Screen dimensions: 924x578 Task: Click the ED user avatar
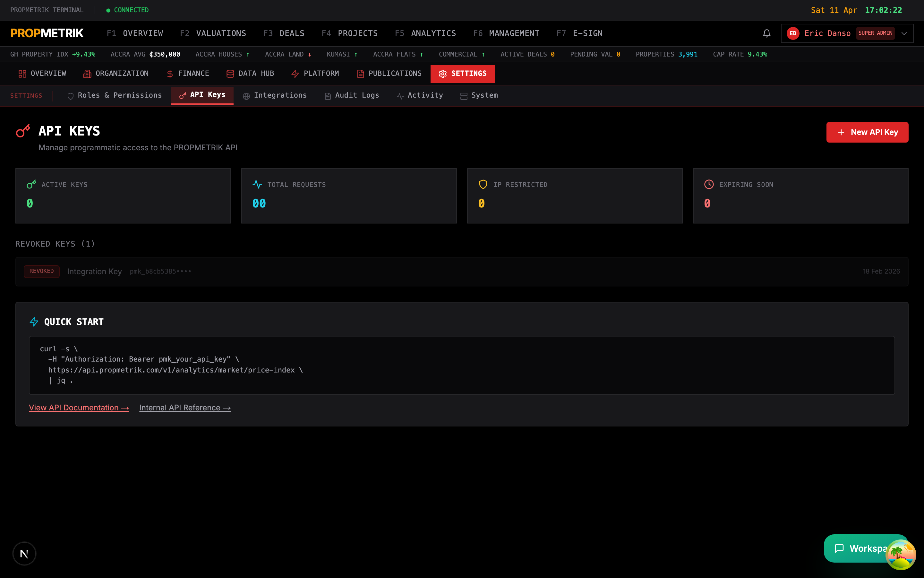793,33
